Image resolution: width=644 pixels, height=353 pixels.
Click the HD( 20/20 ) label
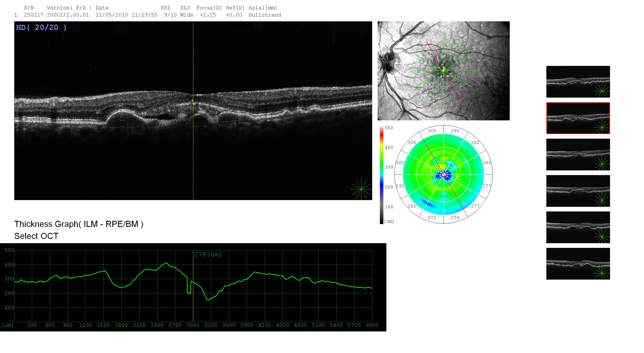[x=41, y=27]
